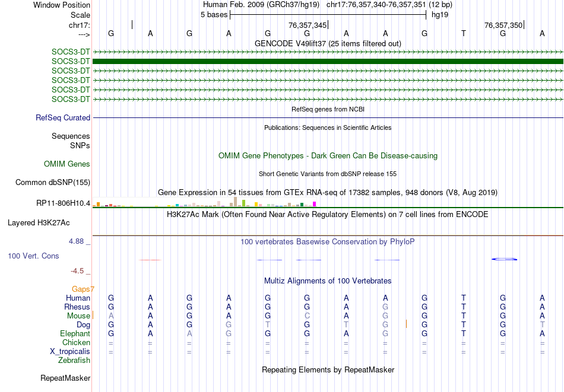This screenshot has height=392, width=564.
Task: Click the SNPs track label
Action: point(80,145)
